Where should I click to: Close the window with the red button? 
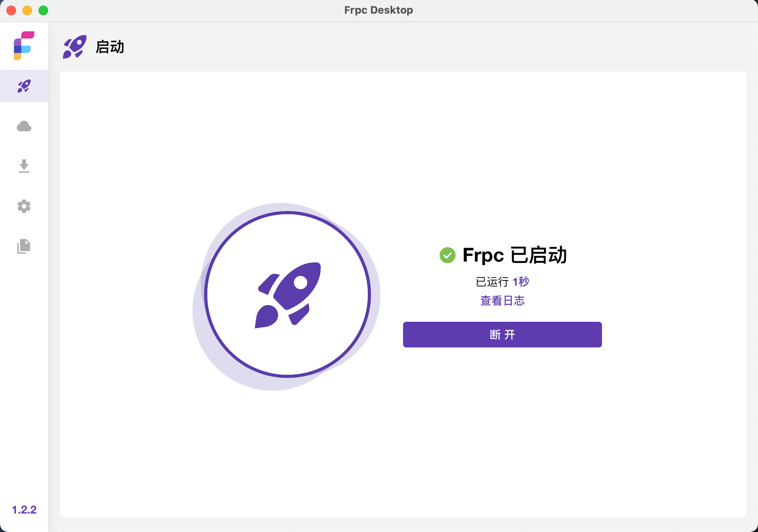11,10
